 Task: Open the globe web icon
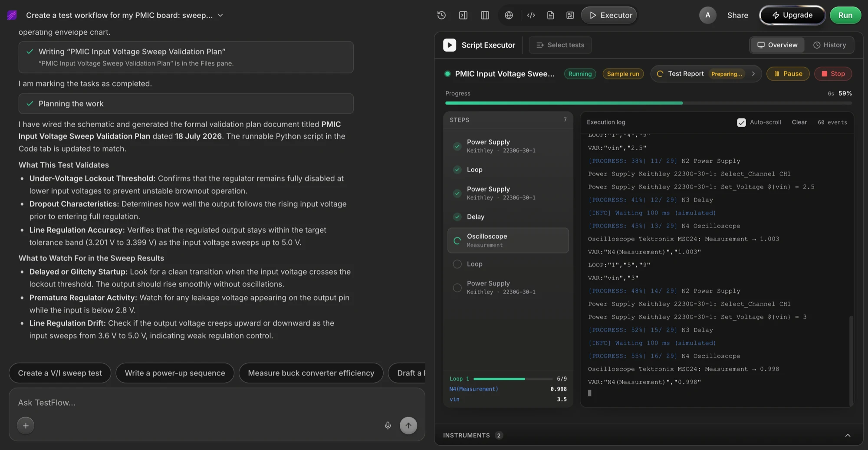[x=509, y=15]
